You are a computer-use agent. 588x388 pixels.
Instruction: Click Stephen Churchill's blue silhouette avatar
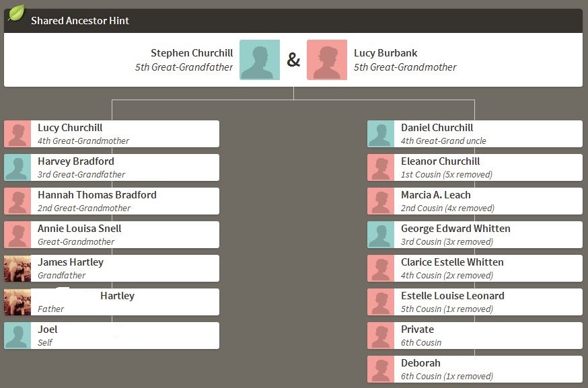click(260, 60)
